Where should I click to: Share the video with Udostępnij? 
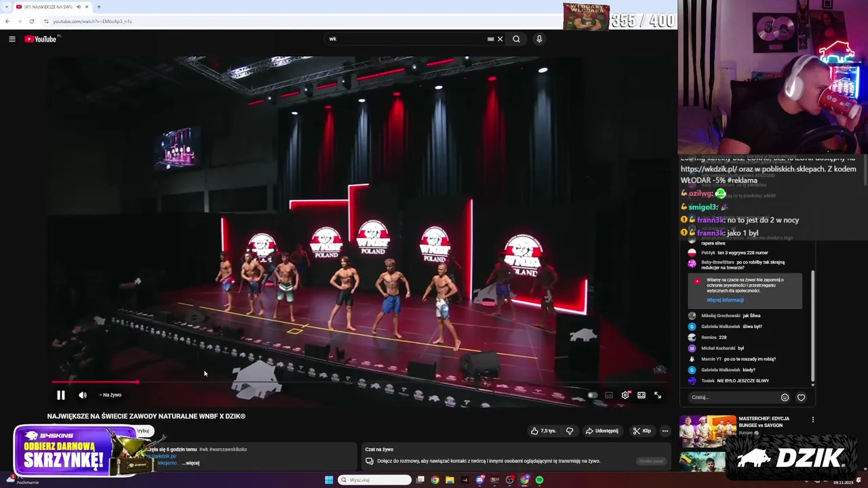pyautogui.click(x=602, y=431)
